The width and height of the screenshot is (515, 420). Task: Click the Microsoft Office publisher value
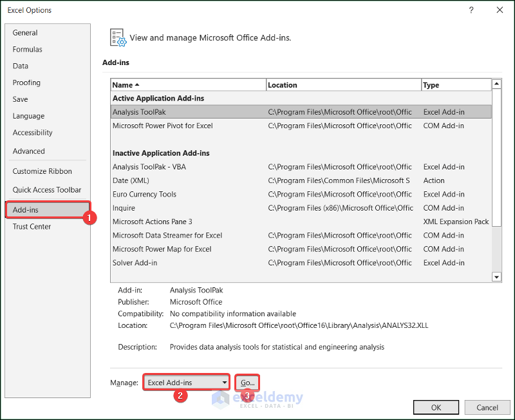[x=196, y=301]
